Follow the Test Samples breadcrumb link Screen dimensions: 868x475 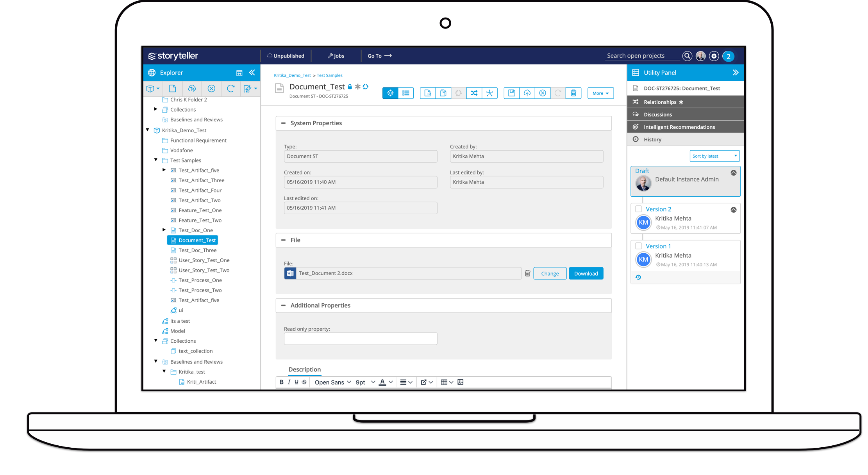(x=329, y=75)
